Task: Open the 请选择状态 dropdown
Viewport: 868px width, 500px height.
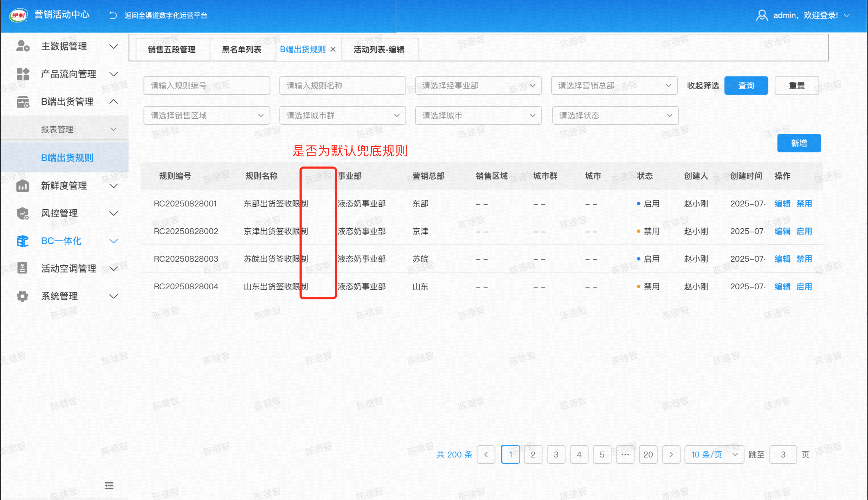Action: tap(615, 116)
